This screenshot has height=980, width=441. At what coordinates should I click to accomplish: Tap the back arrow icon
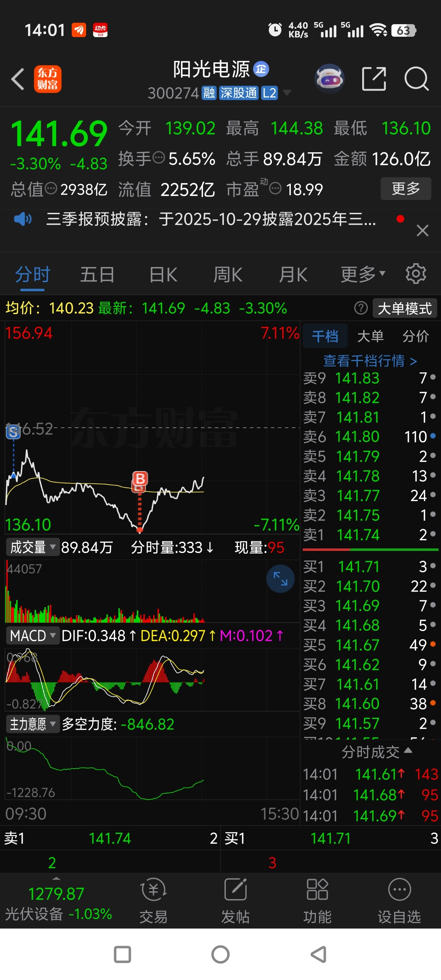click(18, 79)
